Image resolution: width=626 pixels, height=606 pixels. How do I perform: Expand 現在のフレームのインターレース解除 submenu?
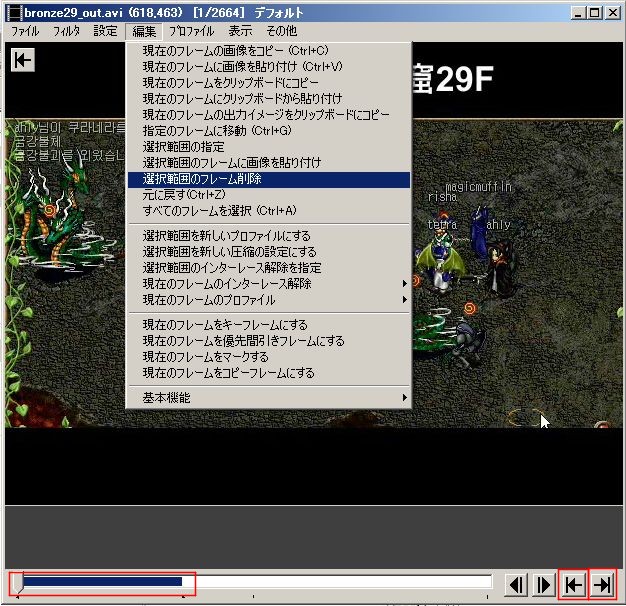click(x=269, y=284)
